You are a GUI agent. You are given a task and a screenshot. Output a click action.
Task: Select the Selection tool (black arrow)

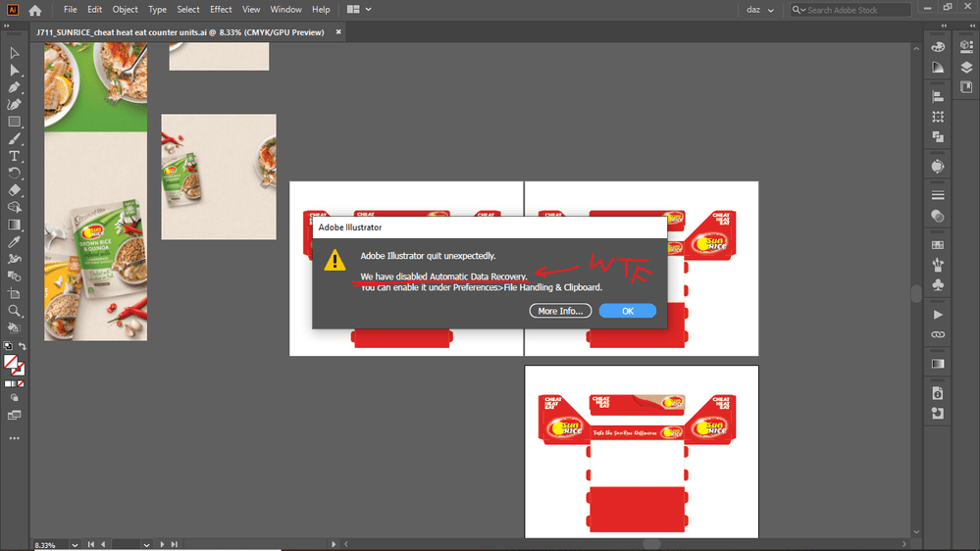tap(15, 53)
